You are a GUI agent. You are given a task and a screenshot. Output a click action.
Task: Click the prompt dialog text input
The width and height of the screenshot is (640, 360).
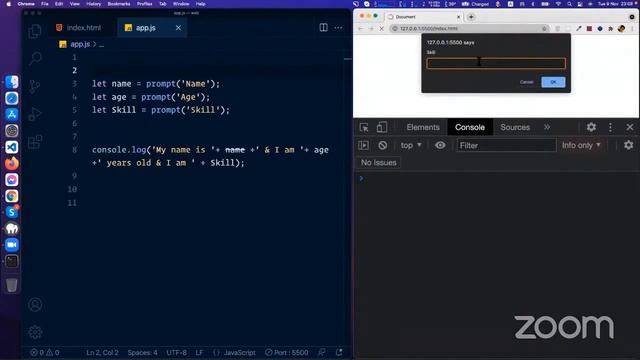coord(496,63)
